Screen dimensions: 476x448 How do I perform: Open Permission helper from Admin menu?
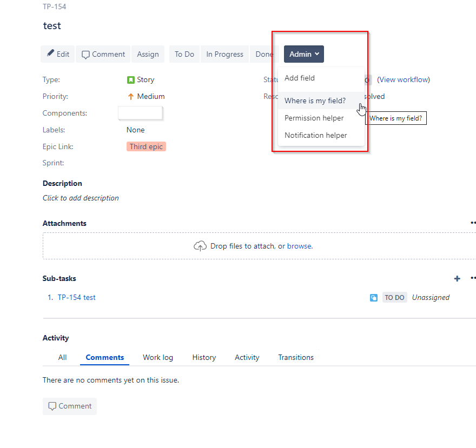pos(321,118)
